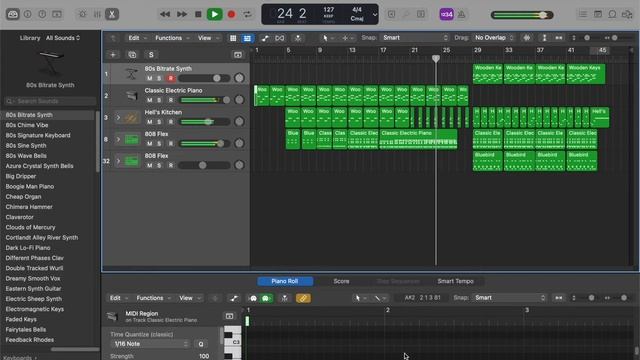Expand the Hell's Kitchen track stack
640x360 pixels.
pos(118,118)
